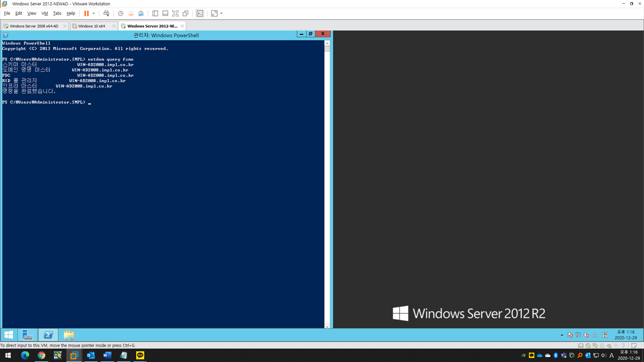The height and width of the screenshot is (362, 644).
Task: Open the guest Action Center flag icon
Action: pyautogui.click(x=570, y=335)
